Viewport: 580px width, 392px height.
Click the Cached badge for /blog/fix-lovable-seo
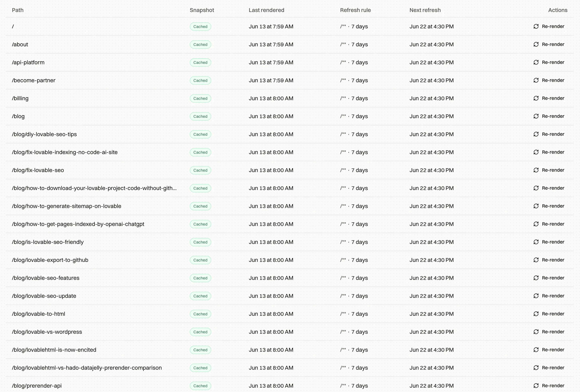click(x=200, y=170)
